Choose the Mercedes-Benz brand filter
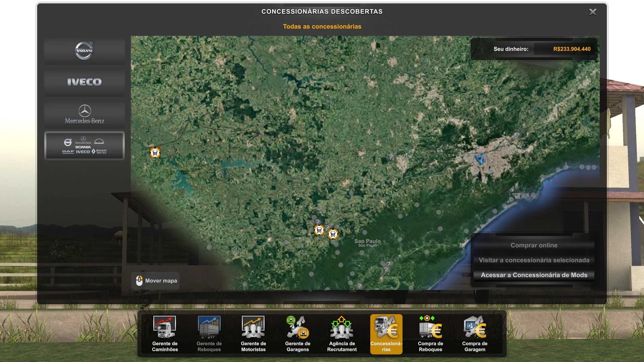Image resolution: width=644 pixels, height=362 pixels. (84, 114)
